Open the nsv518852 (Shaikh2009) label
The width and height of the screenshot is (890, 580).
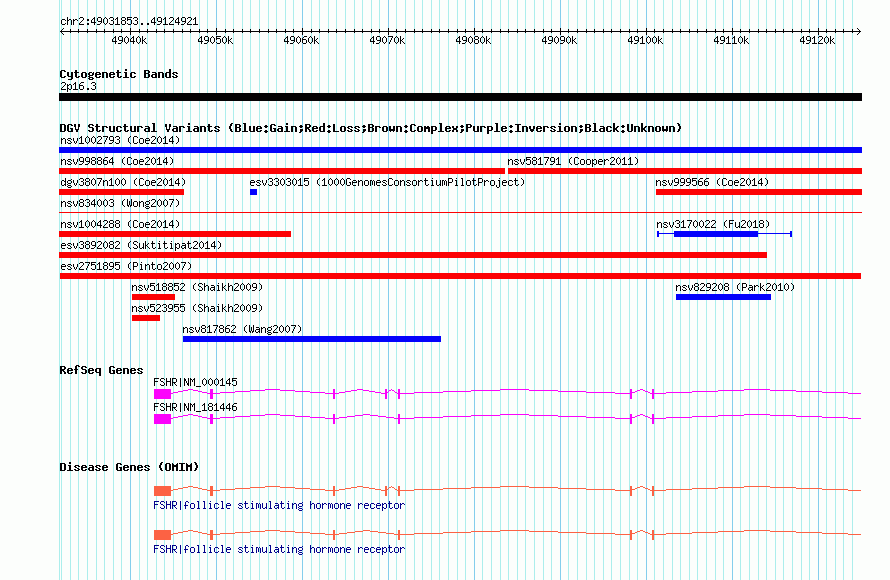click(x=197, y=287)
